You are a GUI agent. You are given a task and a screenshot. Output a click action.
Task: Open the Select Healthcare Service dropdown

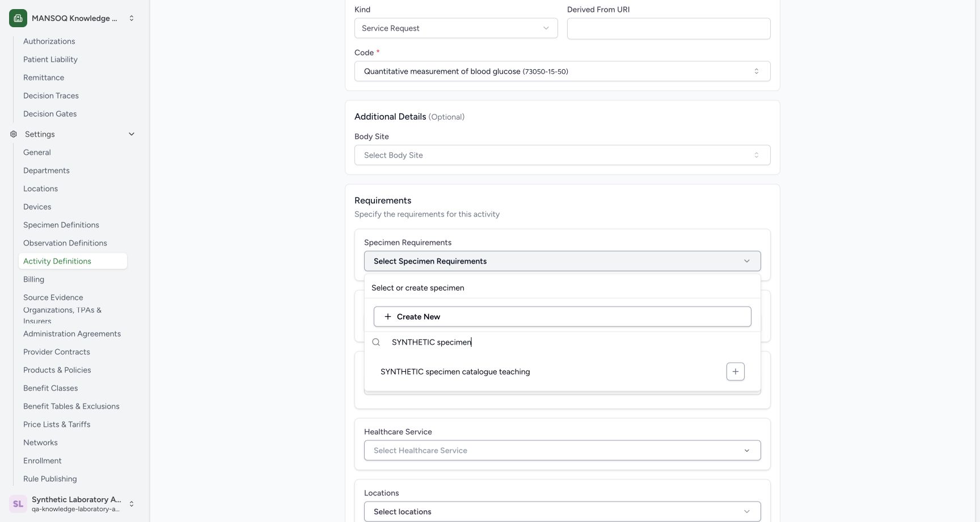[x=562, y=451]
